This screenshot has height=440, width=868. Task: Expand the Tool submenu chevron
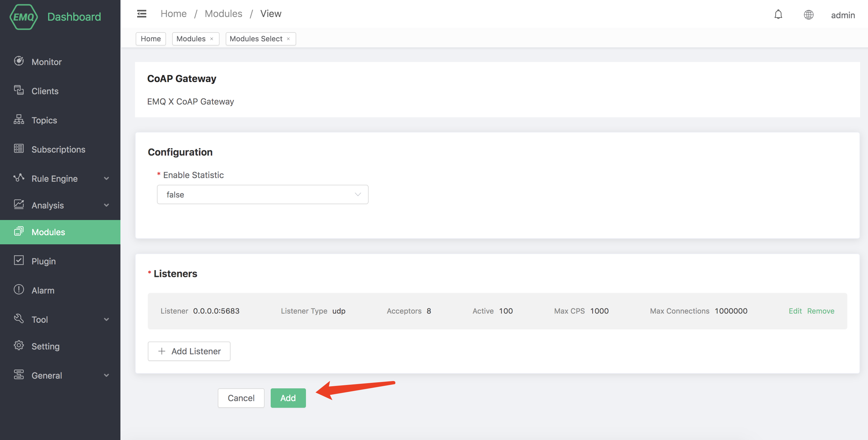106,319
